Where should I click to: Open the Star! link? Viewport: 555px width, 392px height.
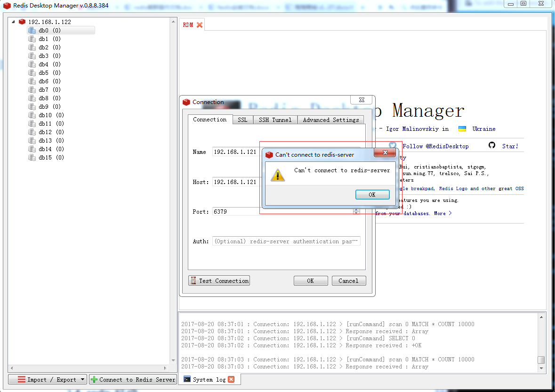pyautogui.click(x=510, y=146)
